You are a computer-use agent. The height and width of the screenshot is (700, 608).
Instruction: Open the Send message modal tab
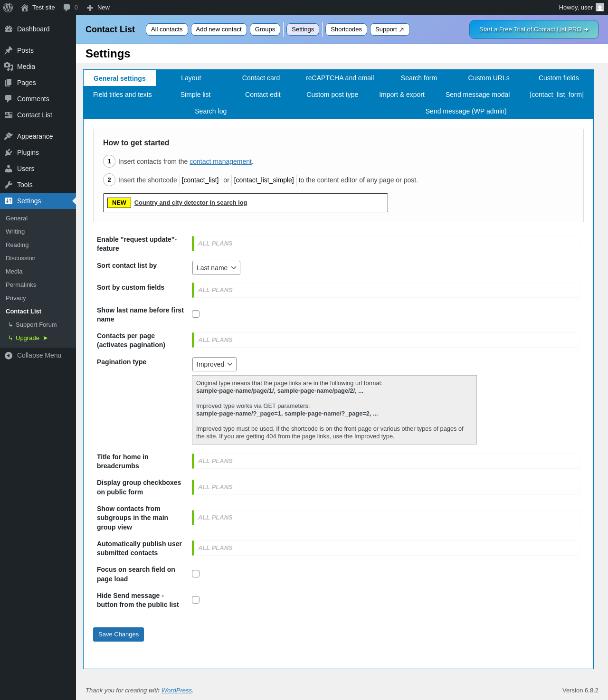coord(478,95)
